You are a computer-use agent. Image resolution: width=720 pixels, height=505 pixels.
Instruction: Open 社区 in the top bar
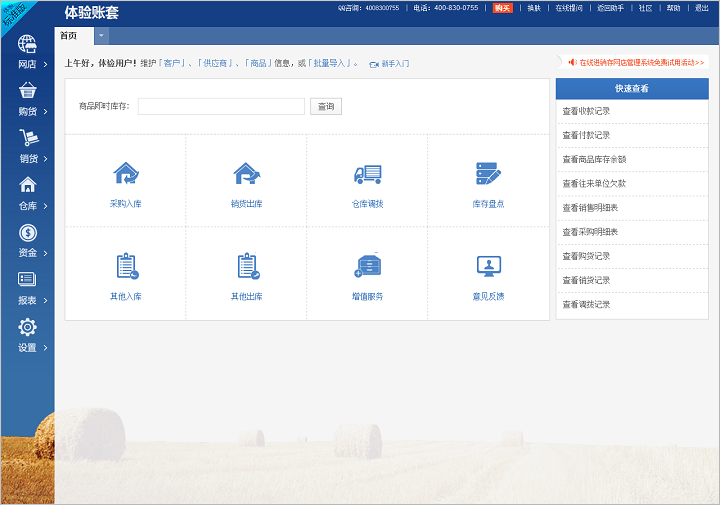coord(645,8)
